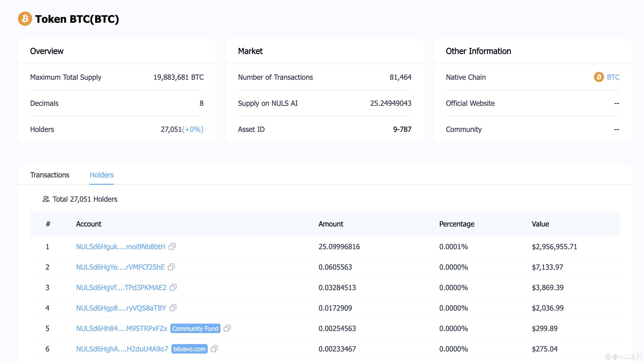The image size is (644, 363).
Task: Open account NULSd6Hgp8....ryVQS8aTBY
Action: [121, 308]
